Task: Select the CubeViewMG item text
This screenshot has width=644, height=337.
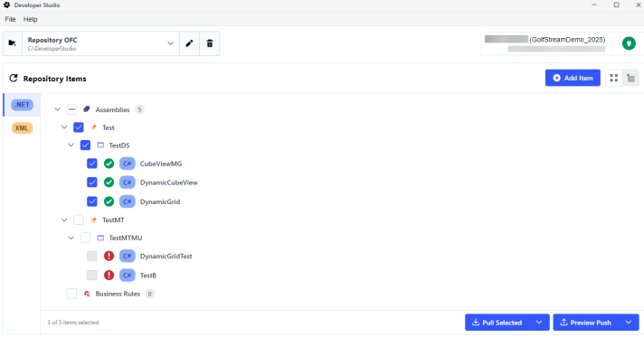Action: pyautogui.click(x=161, y=164)
